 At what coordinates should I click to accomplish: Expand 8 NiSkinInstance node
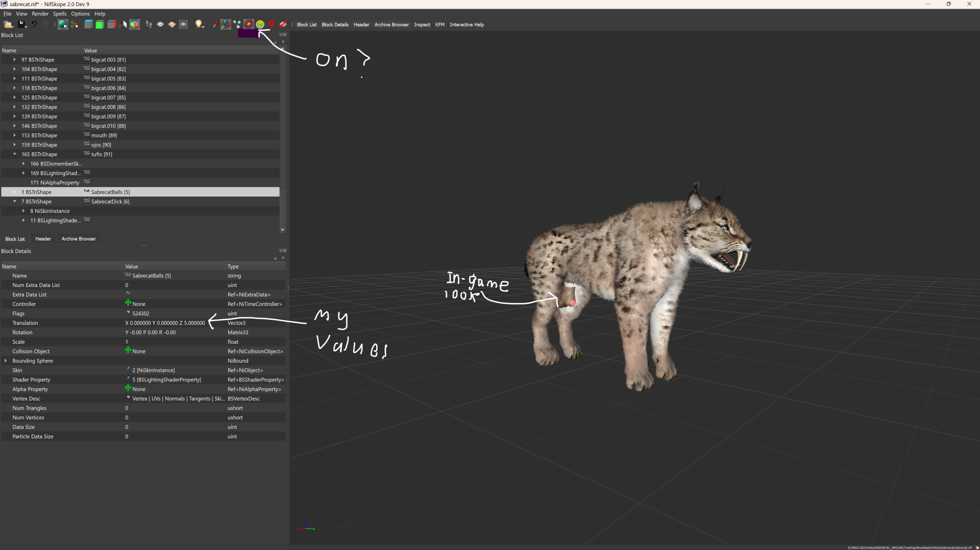click(x=23, y=211)
